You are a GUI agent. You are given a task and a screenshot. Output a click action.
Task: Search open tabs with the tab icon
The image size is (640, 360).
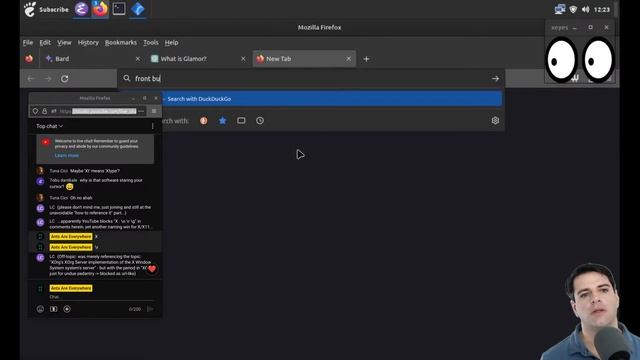coord(241,120)
